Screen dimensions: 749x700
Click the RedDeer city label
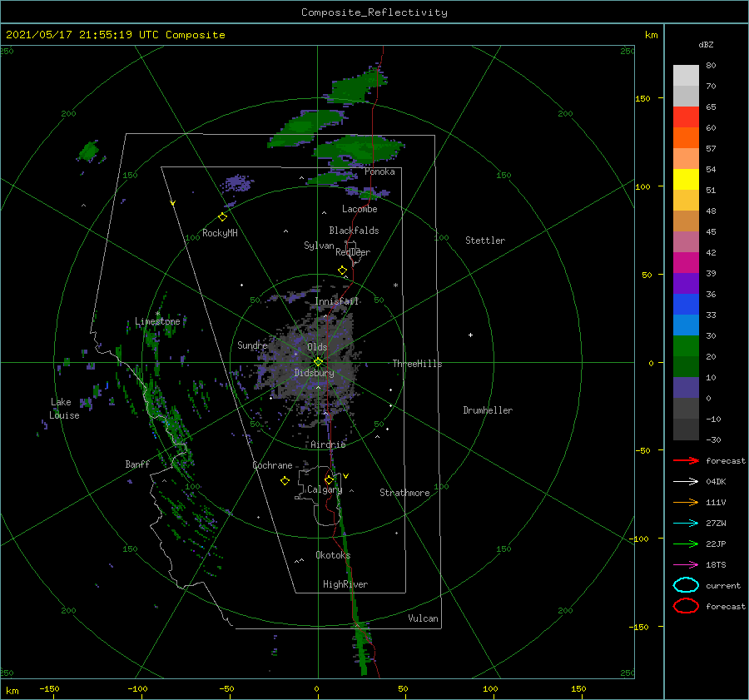353,252
